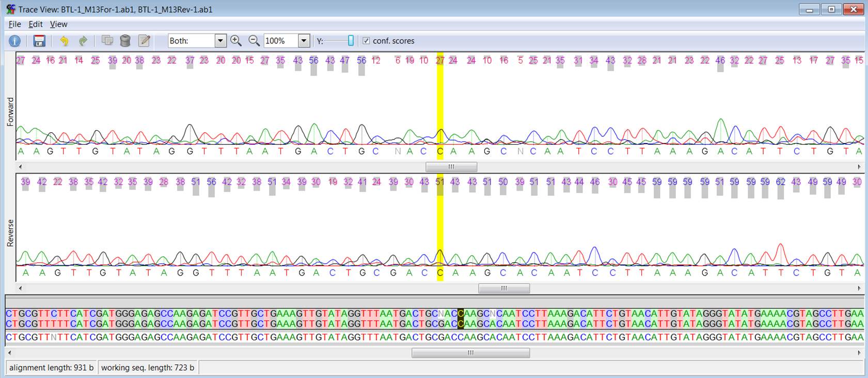Click reverse confidence score 62
This screenshot has width=868, height=378.
[781, 182]
